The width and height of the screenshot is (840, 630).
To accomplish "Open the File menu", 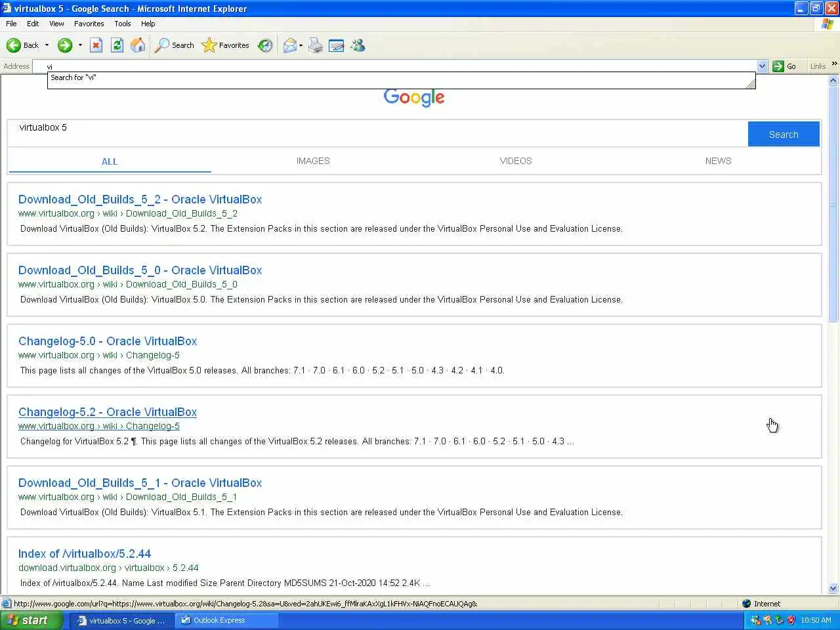I will point(11,24).
